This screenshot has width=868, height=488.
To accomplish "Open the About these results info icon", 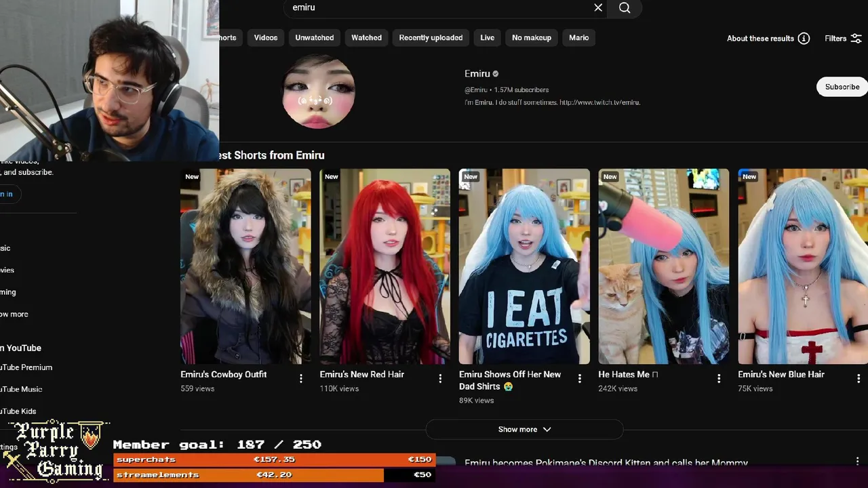I will click(804, 39).
